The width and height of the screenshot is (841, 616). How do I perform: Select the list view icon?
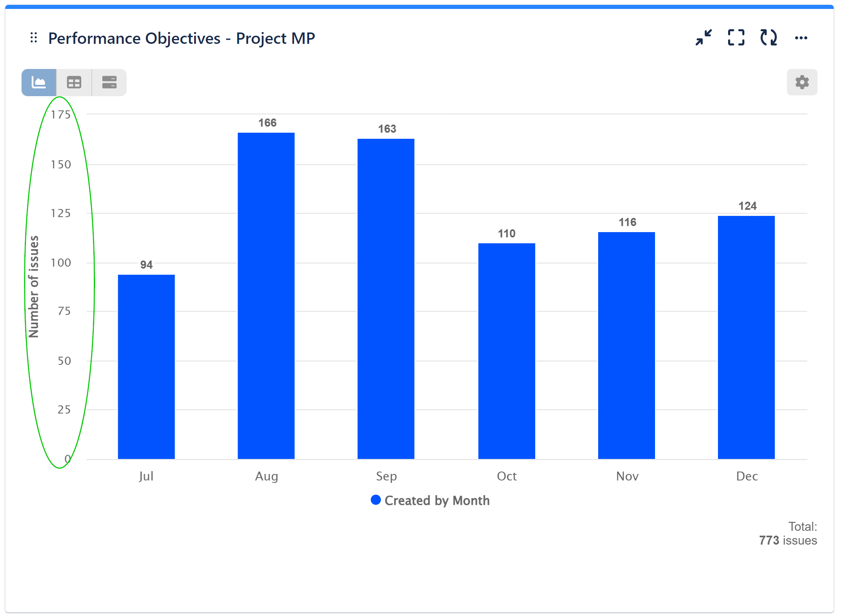click(109, 82)
